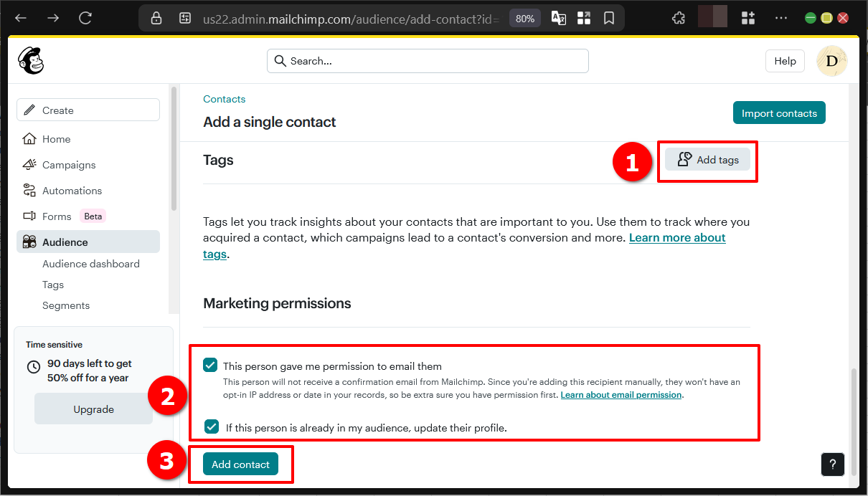Disable updating profile of existing contacts
This screenshot has width=868, height=496.
(x=210, y=426)
